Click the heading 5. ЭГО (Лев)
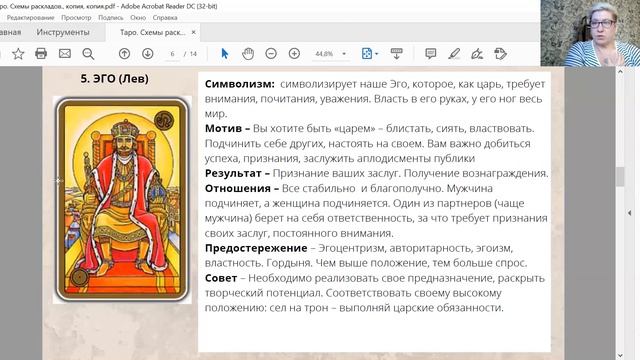 coord(114,78)
